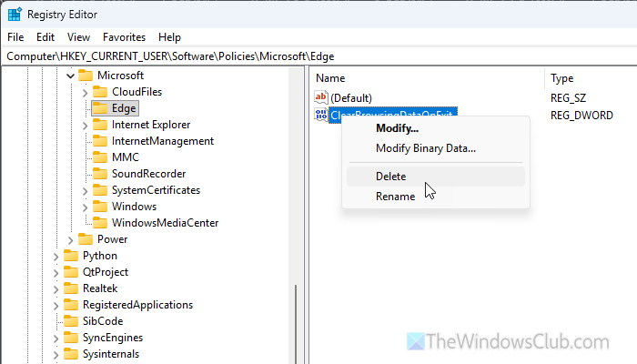Expand the Sysinternals key

pos(56,355)
